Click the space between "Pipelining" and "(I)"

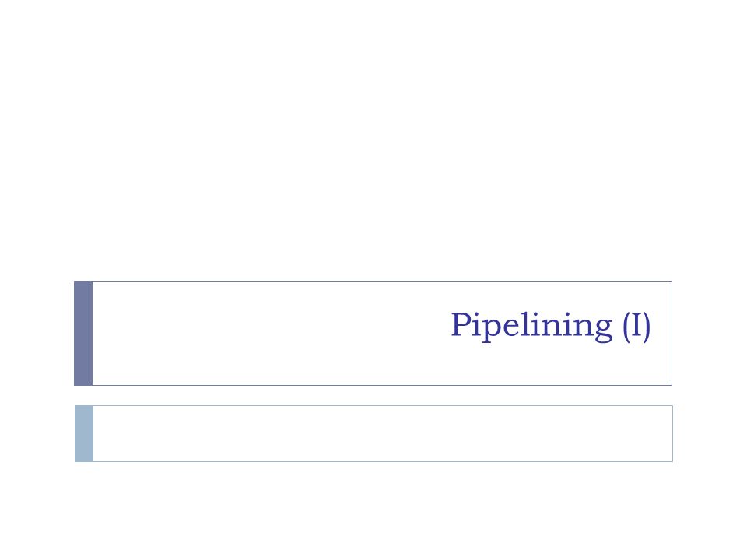pos(618,327)
